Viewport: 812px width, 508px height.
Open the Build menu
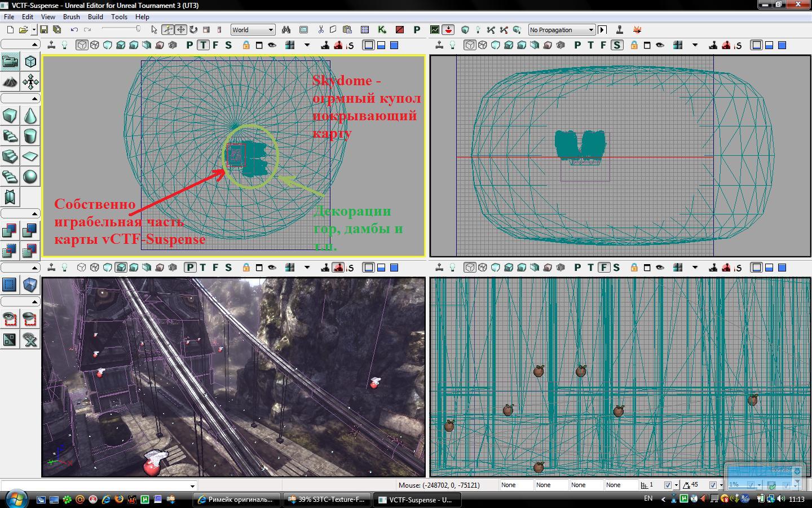95,17
